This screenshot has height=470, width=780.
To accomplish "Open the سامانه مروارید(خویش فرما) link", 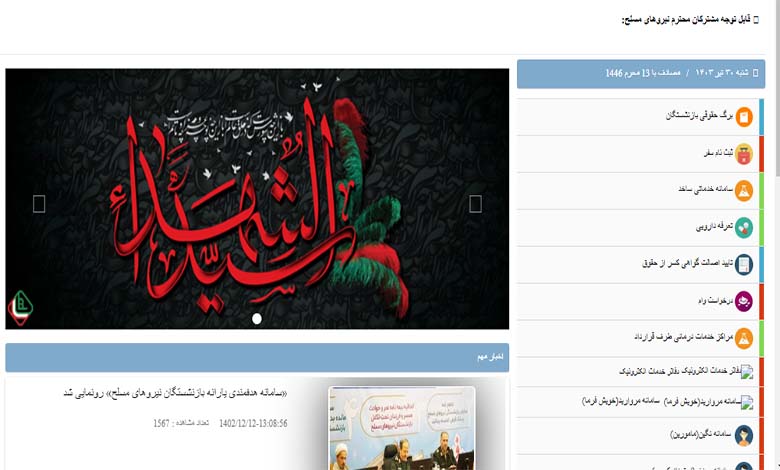I will 661,401.
